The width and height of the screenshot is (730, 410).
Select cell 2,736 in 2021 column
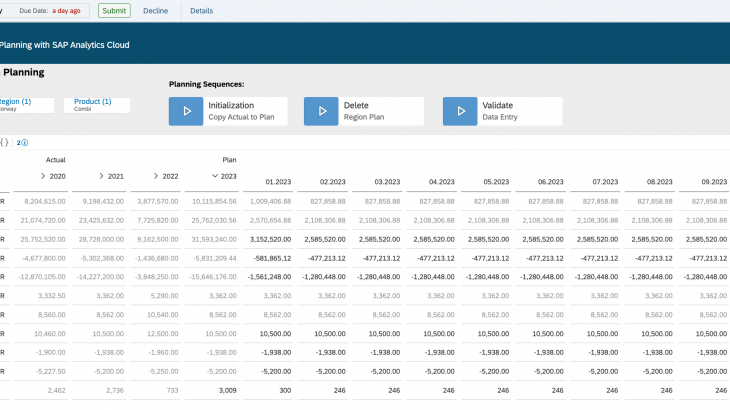point(115,390)
